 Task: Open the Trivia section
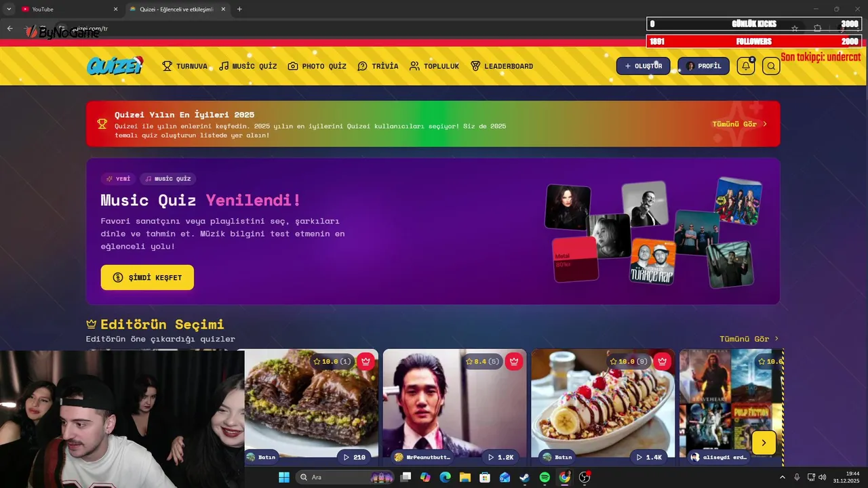point(378,66)
